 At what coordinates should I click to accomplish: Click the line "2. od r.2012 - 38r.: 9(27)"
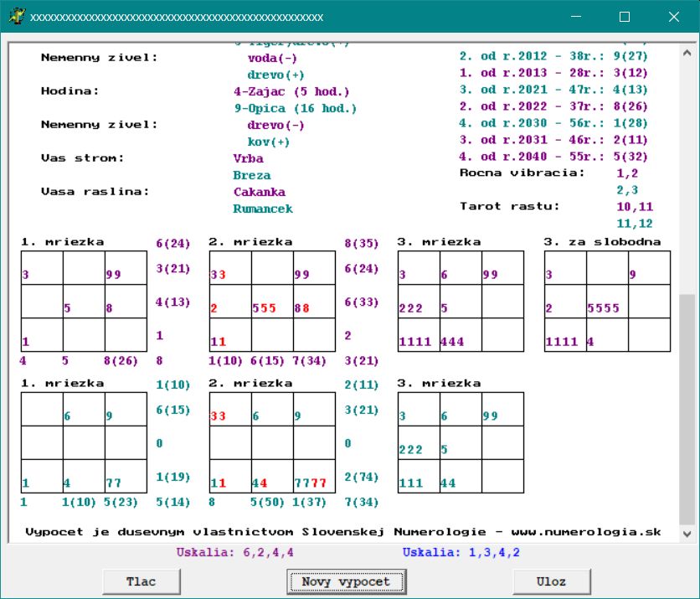(553, 56)
